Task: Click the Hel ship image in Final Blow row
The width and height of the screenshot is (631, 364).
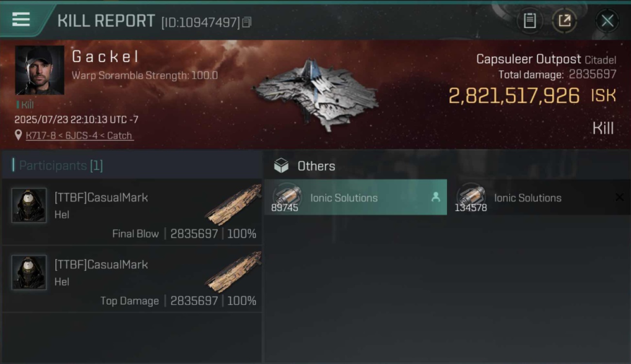Action: [x=233, y=204]
